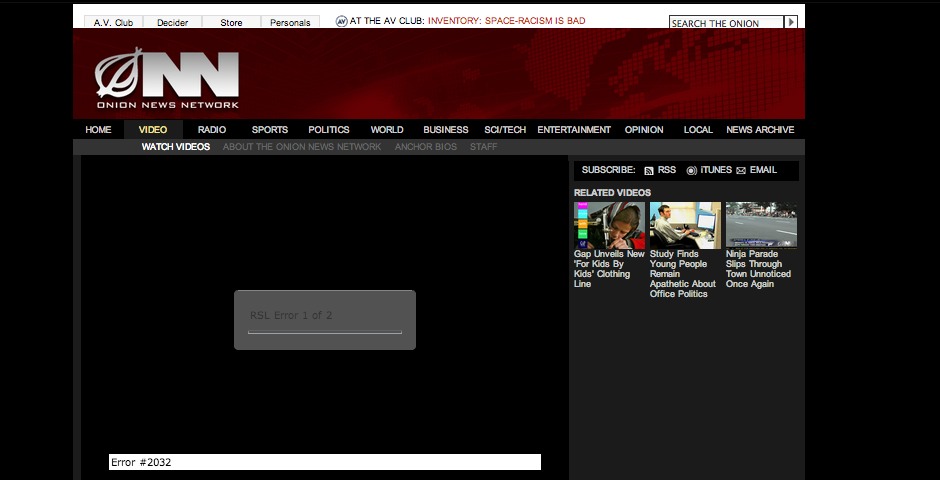Select SCI/TECH in the navigation bar
This screenshot has height=480, width=940.
[505, 129]
